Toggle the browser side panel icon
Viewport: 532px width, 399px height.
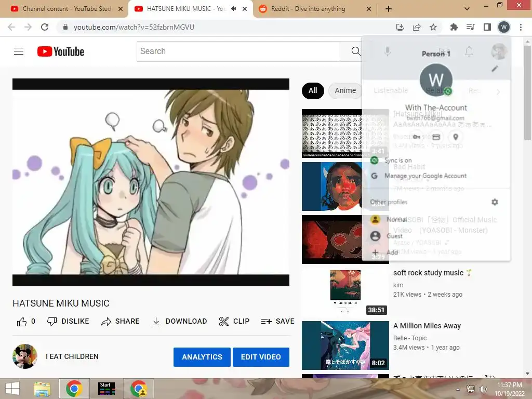click(487, 27)
